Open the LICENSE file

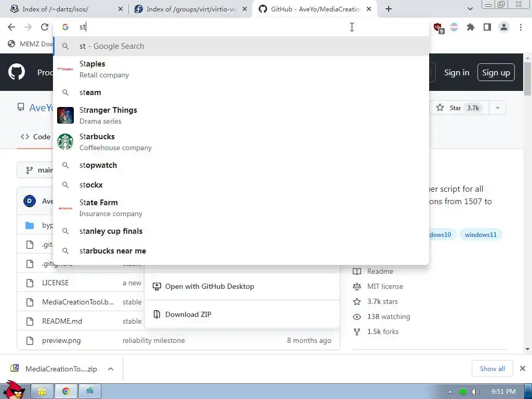point(55,283)
